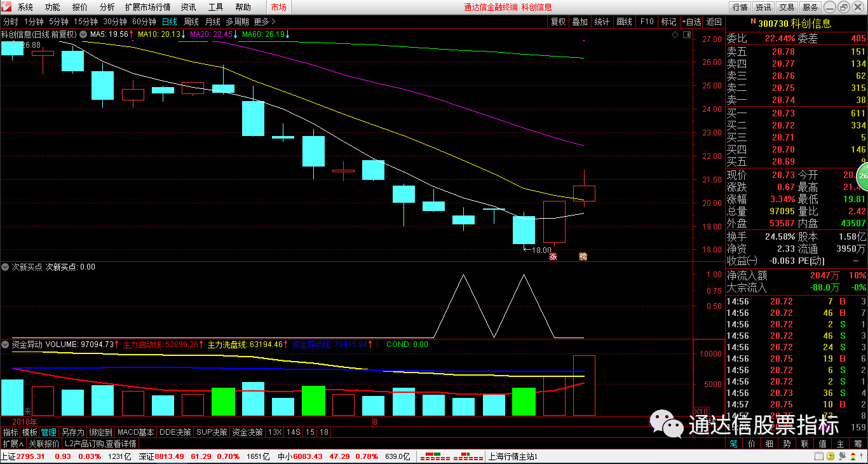868x464 pixels.
Task: Open the 扩展市场行情 menu
Action: (x=148, y=7)
